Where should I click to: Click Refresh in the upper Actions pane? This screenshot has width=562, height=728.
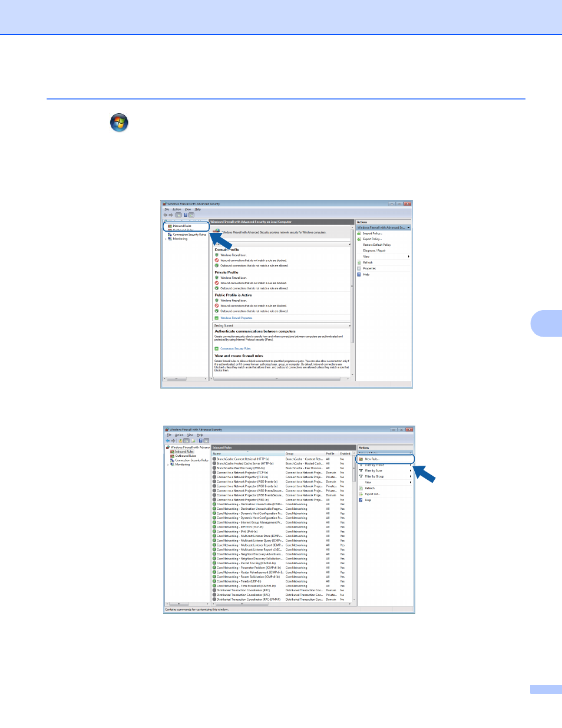(x=368, y=262)
